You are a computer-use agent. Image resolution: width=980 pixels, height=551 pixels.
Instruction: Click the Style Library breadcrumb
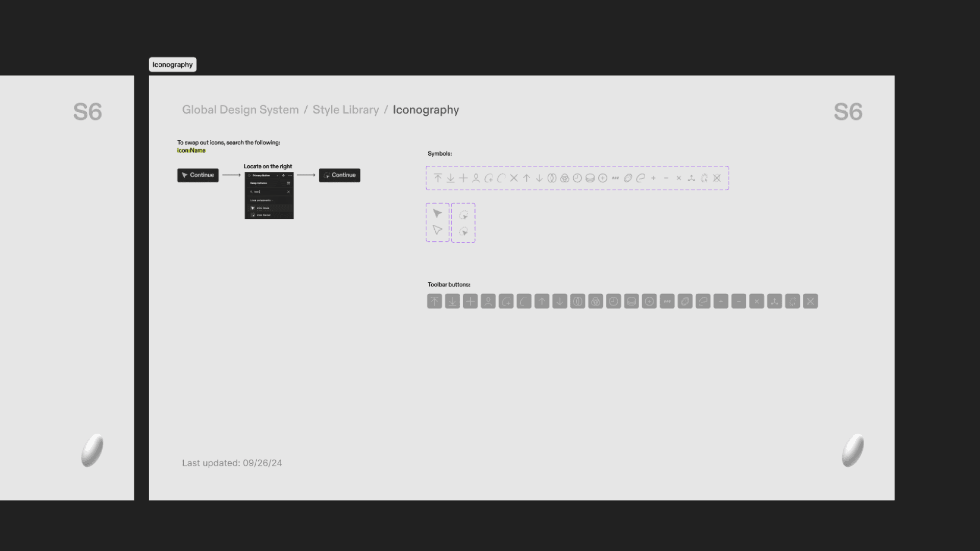(x=346, y=110)
